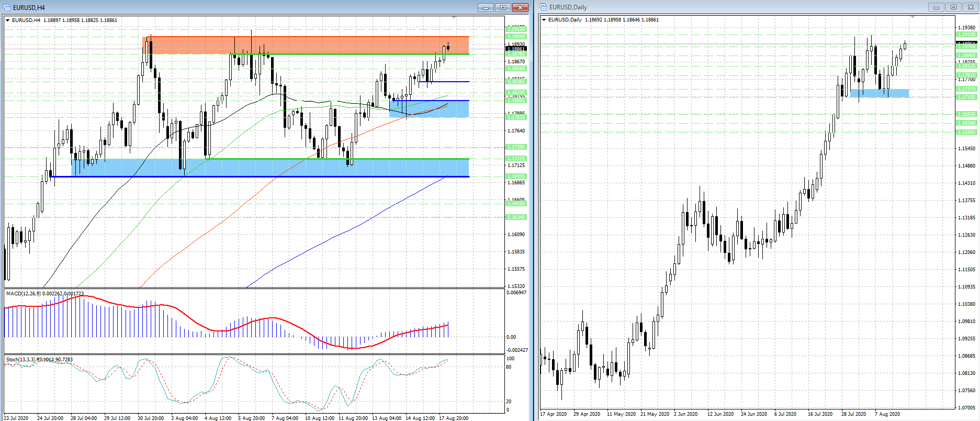
Task: Click the EURUSD,H4 window chart icon
Action: (7, 7)
